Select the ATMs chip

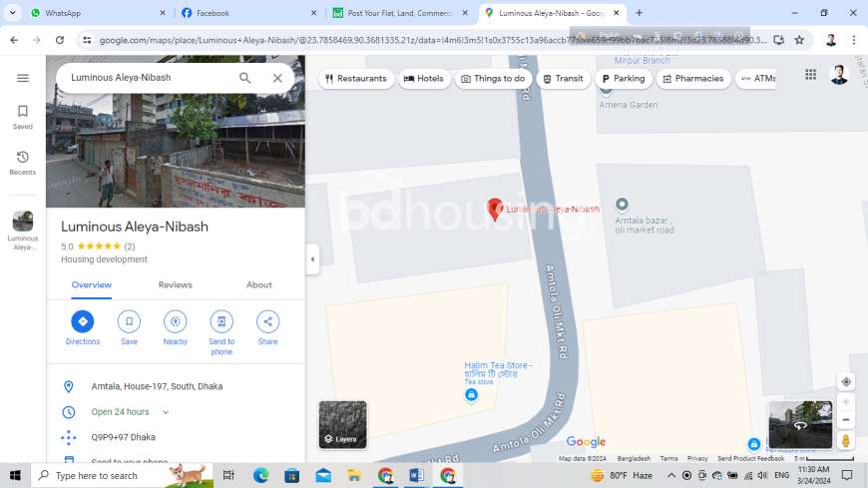758,79
